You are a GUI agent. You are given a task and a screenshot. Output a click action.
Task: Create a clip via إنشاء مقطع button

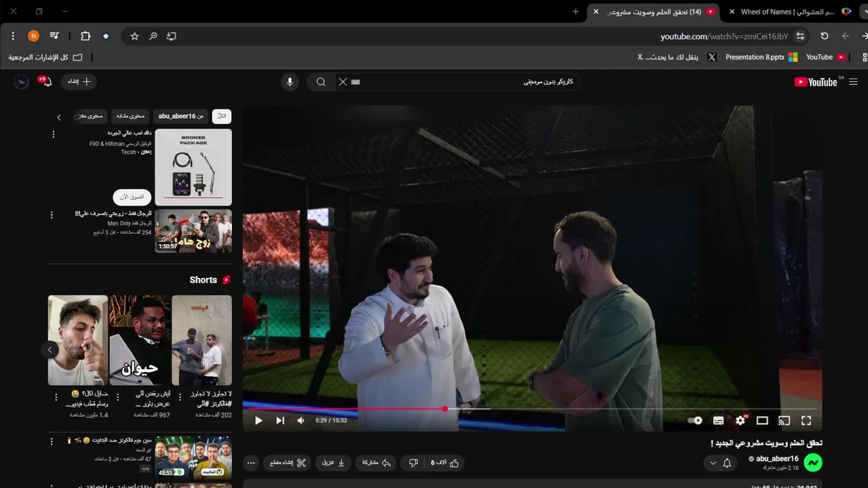pos(288,463)
